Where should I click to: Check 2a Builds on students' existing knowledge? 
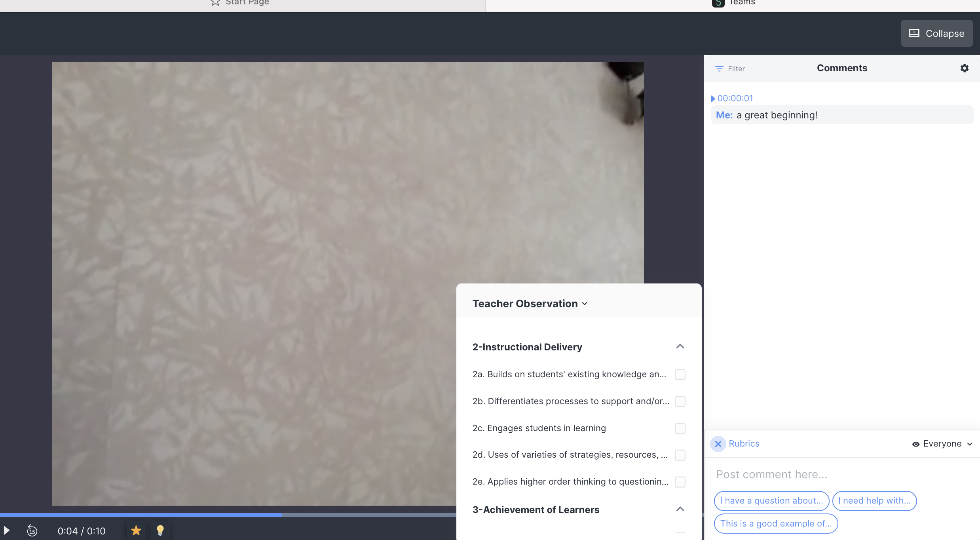click(x=680, y=375)
